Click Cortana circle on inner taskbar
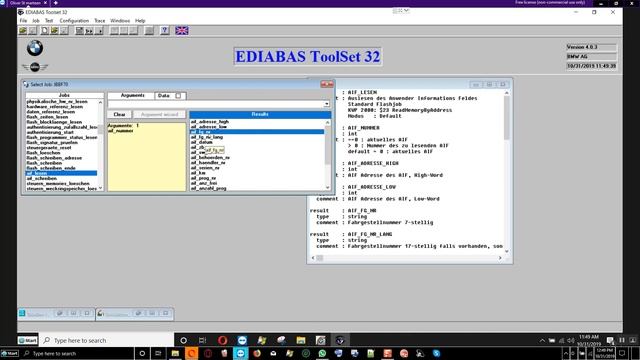 183,340
